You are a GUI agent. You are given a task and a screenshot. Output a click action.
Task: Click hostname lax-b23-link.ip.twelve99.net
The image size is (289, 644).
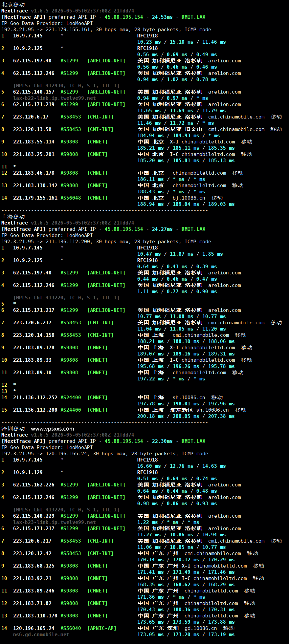(x=55, y=522)
